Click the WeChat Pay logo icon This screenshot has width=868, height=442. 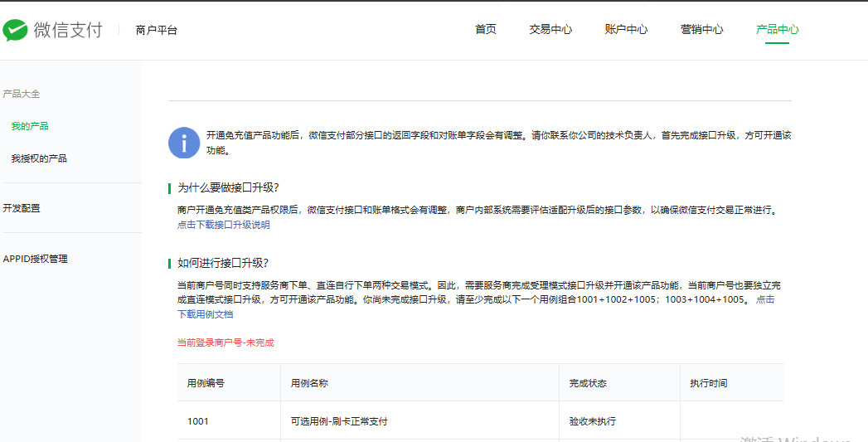(15, 30)
